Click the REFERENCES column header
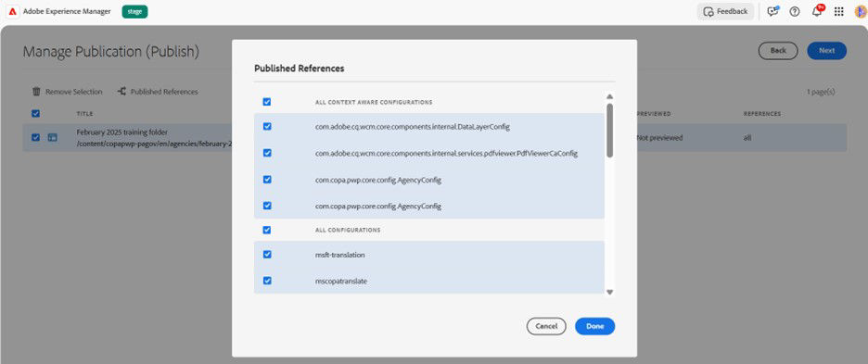 [x=762, y=113]
